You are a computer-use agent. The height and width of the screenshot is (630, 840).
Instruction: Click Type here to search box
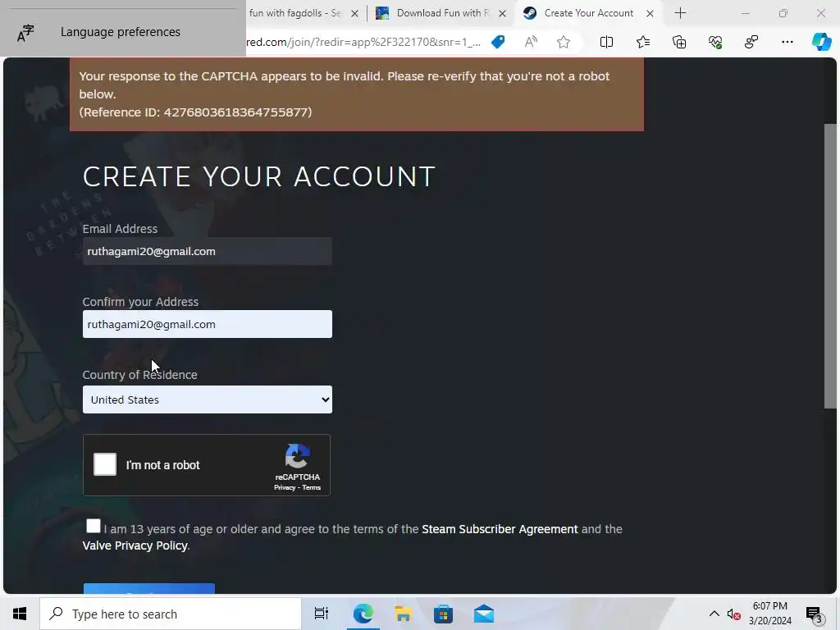pyautogui.click(x=171, y=614)
